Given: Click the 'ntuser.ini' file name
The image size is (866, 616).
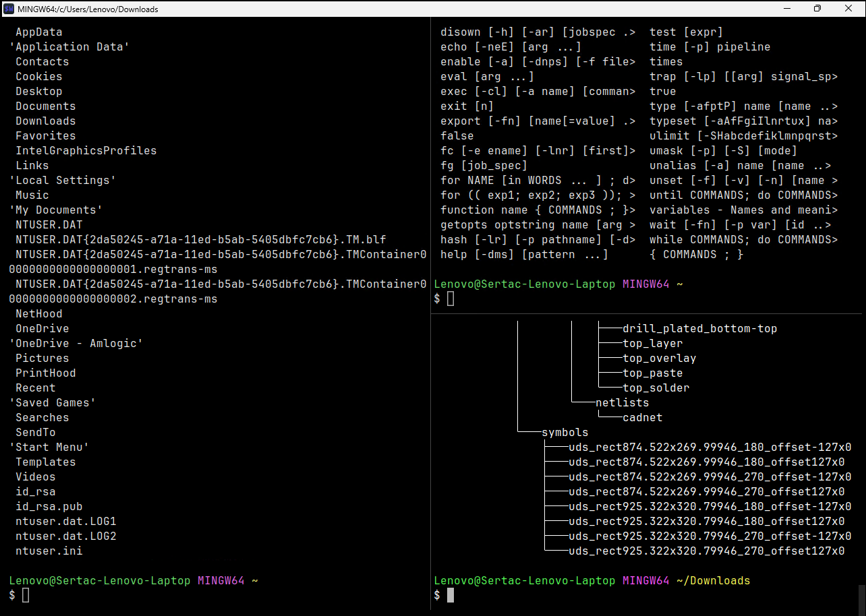Looking at the screenshot, I should tap(49, 551).
